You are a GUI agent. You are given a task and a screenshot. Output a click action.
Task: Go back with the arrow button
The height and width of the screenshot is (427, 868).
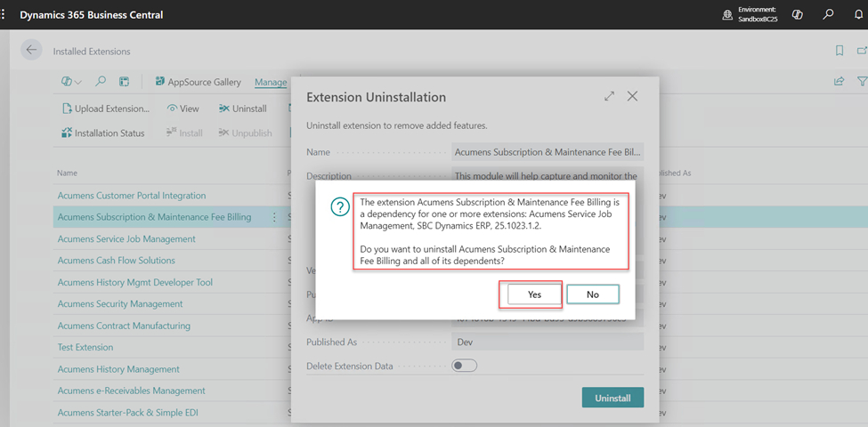coord(31,50)
